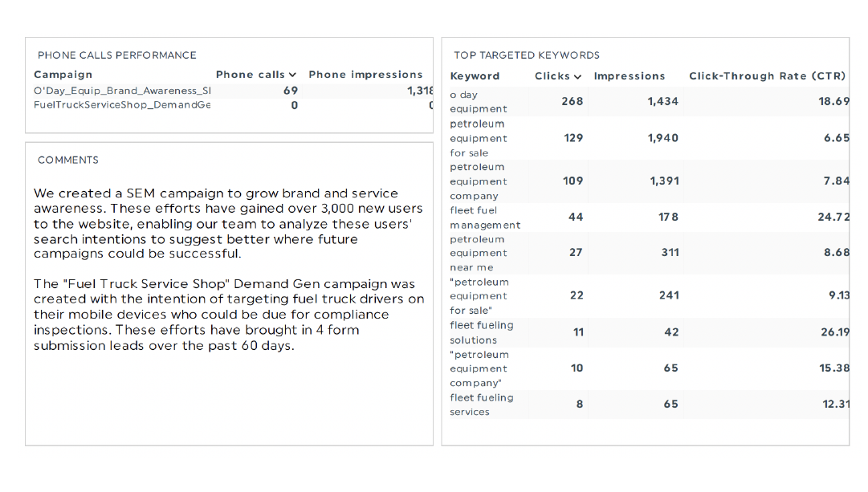Click the 'fleet fueling services' keyword
The height and width of the screenshot is (492, 868).
tap(482, 405)
